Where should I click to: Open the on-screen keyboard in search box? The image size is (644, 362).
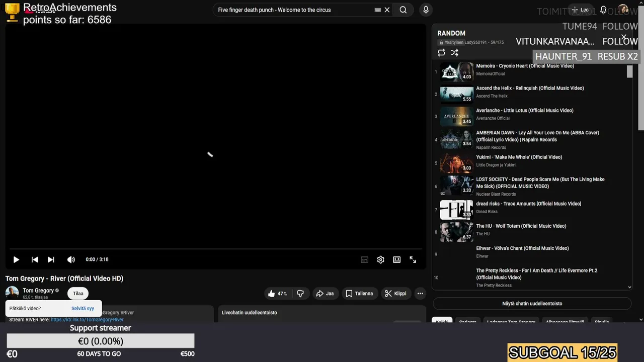click(x=378, y=10)
